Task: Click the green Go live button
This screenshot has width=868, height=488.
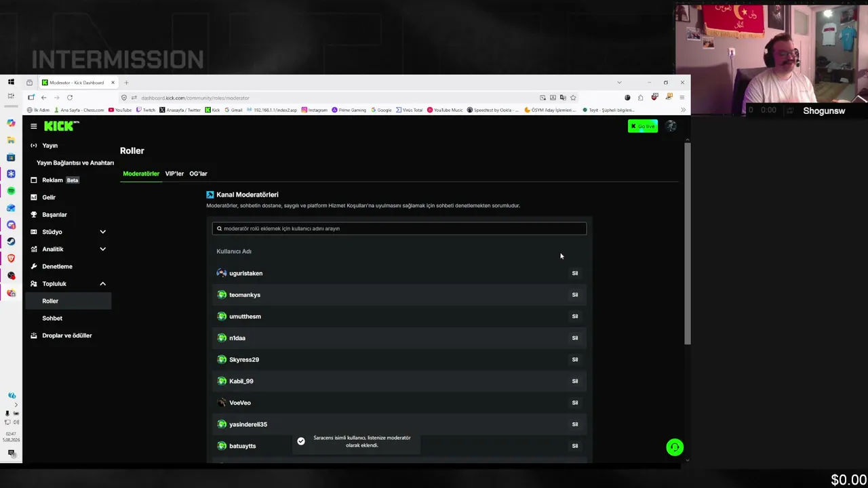Action: point(643,126)
